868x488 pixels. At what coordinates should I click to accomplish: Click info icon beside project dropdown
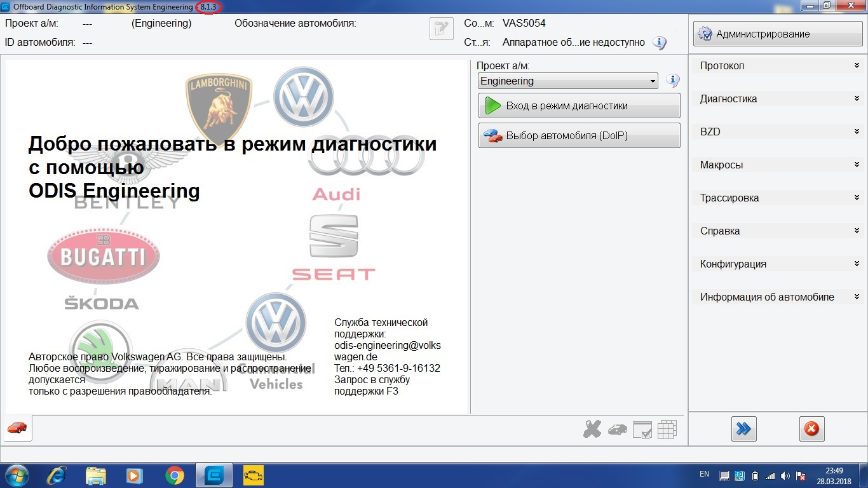pyautogui.click(x=673, y=81)
